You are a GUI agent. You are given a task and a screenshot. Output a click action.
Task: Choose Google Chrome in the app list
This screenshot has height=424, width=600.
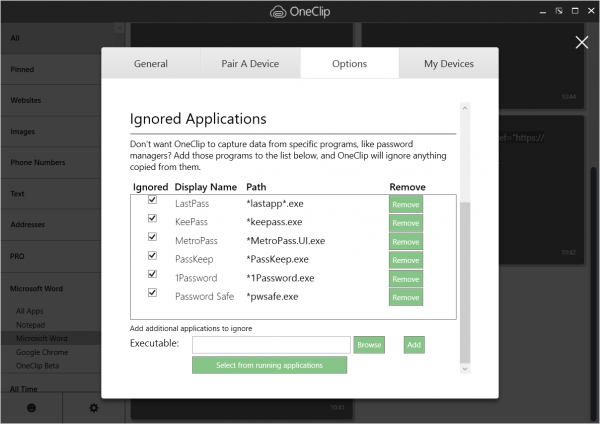[42, 352]
